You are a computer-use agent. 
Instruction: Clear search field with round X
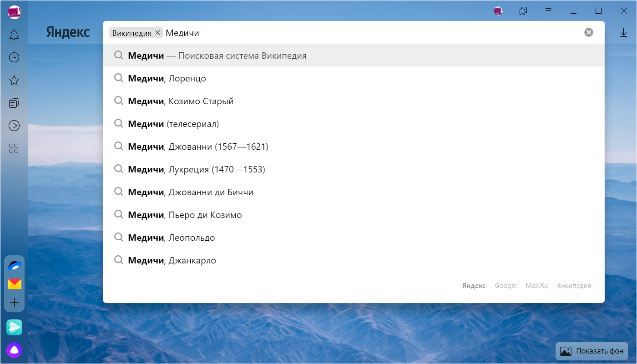click(x=589, y=32)
